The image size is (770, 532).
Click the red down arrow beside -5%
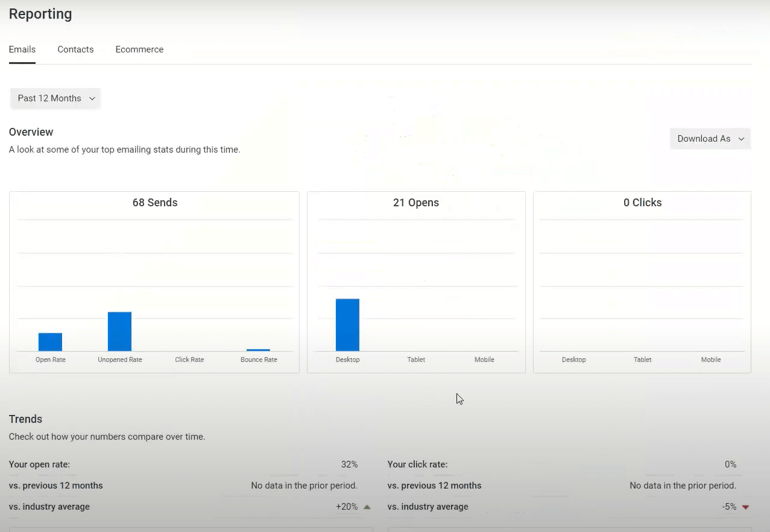[745, 507]
